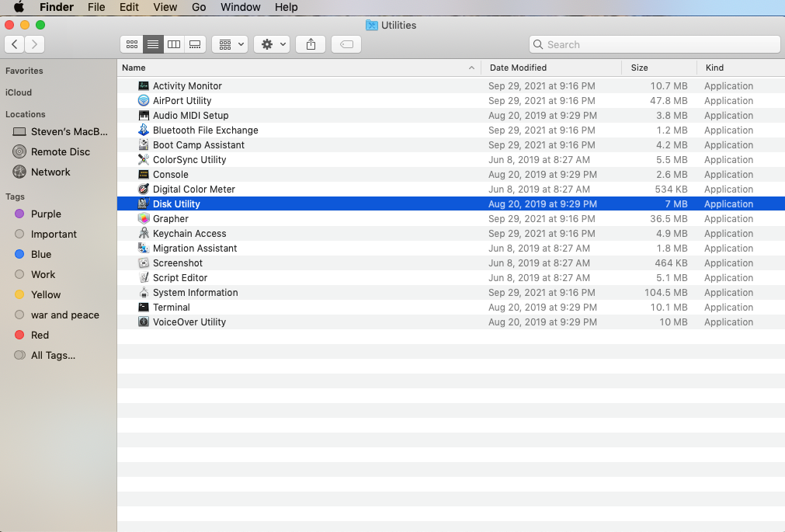Click the Locations sidebar heading

(26, 114)
